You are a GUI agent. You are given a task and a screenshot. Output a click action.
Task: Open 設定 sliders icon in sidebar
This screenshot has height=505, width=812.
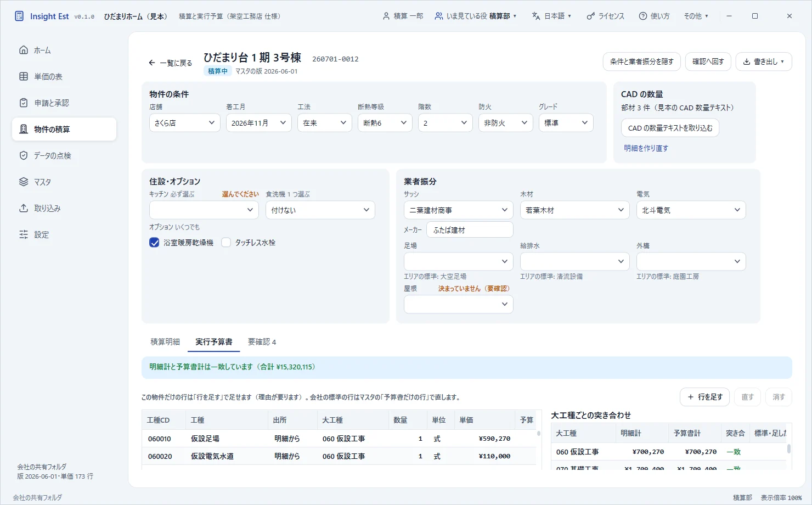click(24, 234)
